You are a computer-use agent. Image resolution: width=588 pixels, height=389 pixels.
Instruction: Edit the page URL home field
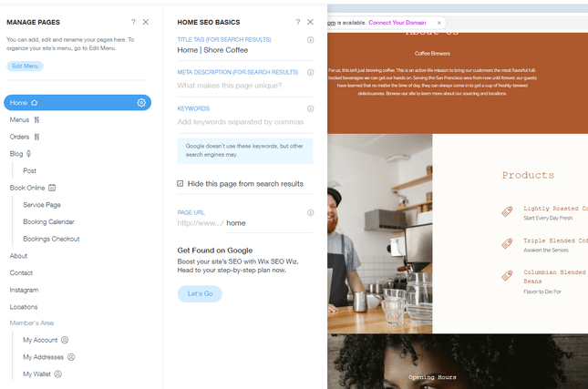(269, 223)
